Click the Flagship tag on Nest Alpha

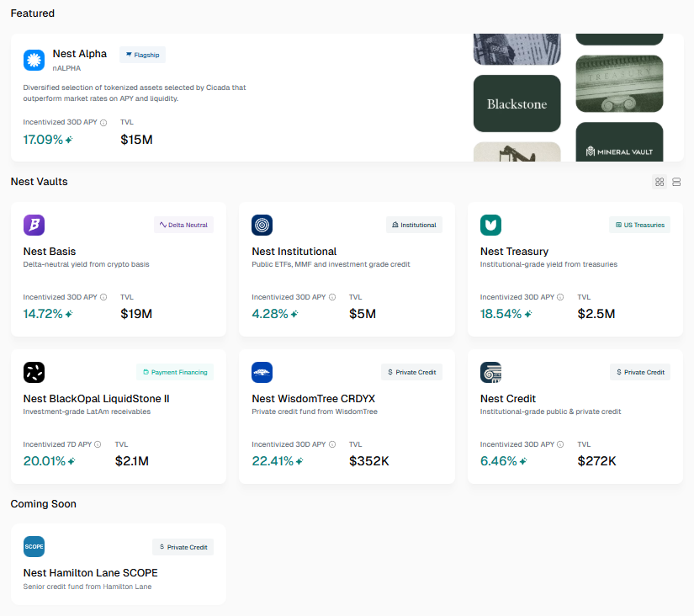142,55
